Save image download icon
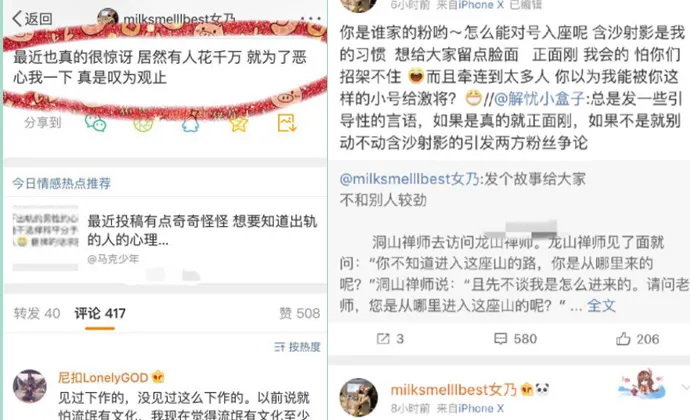The height and width of the screenshot is (420, 690). coord(287,123)
